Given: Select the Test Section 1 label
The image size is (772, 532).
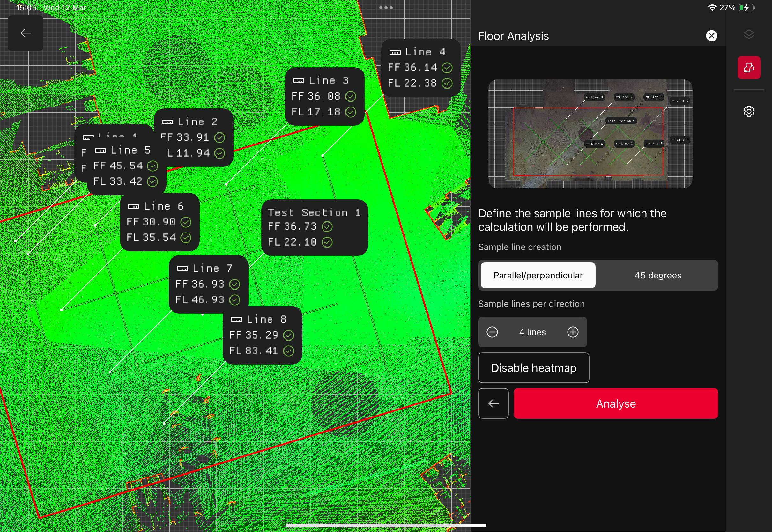Looking at the screenshot, I should pos(314,227).
